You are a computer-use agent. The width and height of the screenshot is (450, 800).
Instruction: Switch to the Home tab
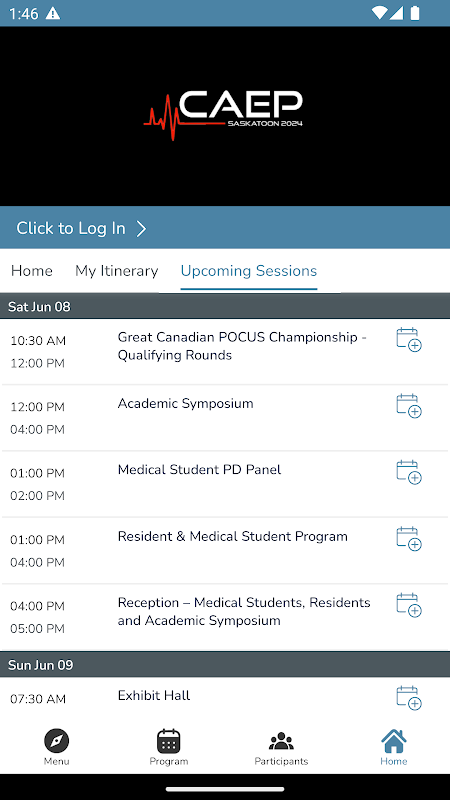pyautogui.click(x=32, y=271)
